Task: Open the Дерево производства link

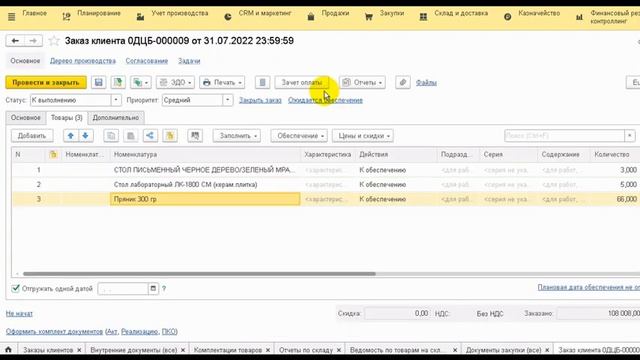Action: (83, 61)
